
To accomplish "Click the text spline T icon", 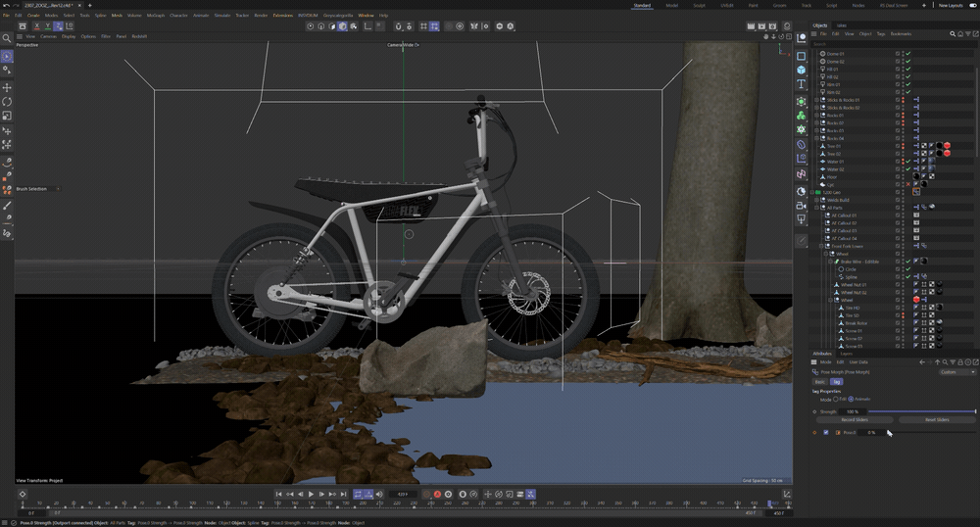I will 802,84.
